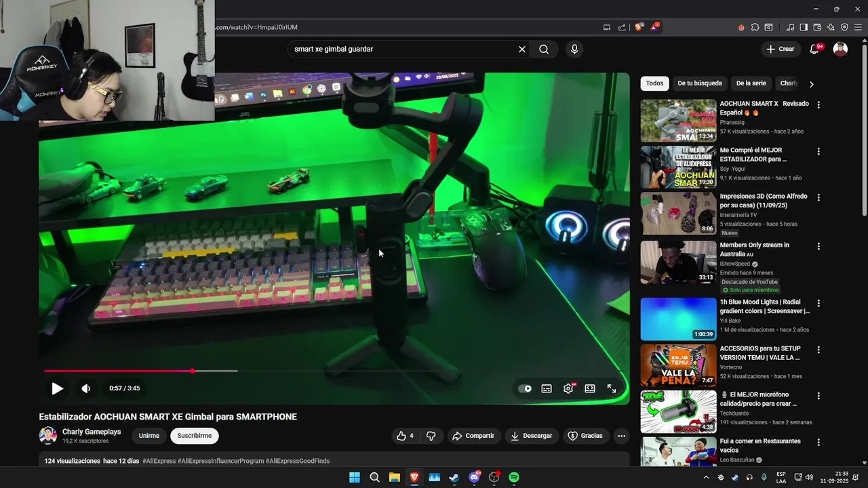This screenshot has height=488, width=868.
Task: Open Spotify from the taskbar
Action: 514,477
